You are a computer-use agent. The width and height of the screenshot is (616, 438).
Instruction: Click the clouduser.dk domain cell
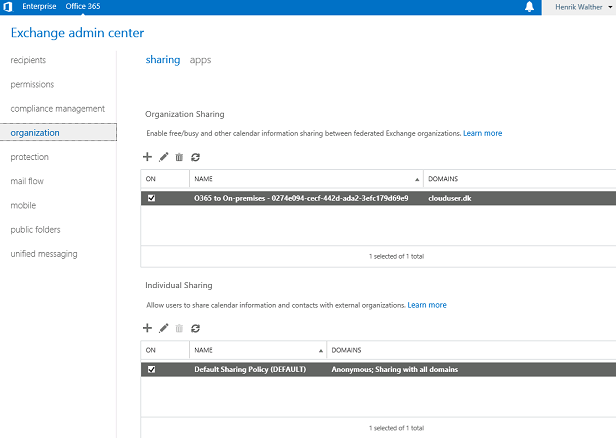pos(450,198)
